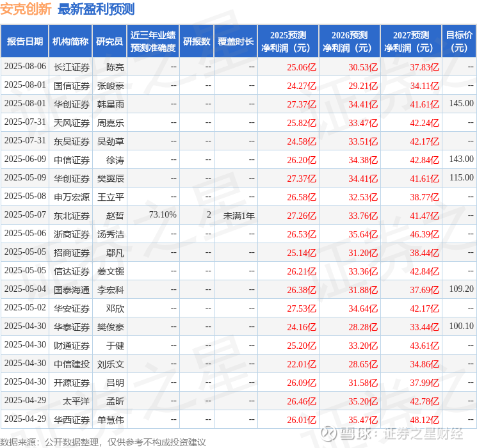Select the 华西证券 institution cell
This screenshot has width=477, height=448.
pyautogui.click(x=72, y=420)
